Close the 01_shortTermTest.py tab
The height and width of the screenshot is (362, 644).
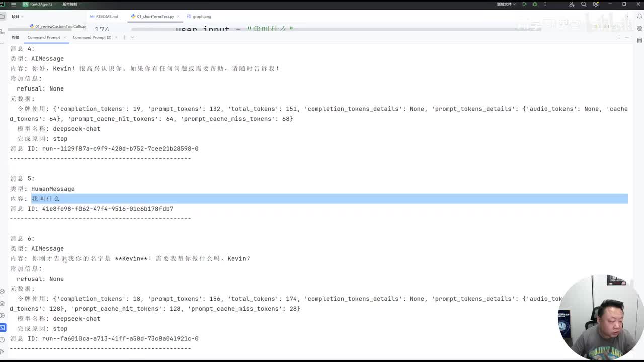click(x=177, y=16)
